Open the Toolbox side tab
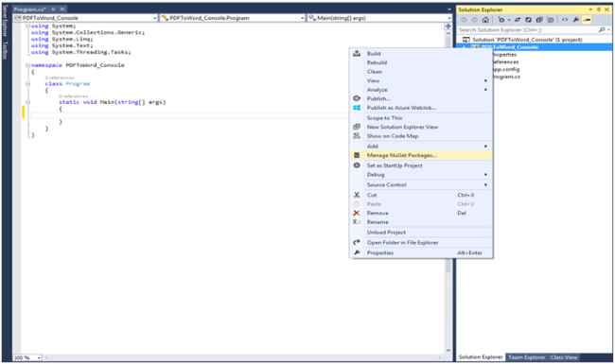The width and height of the screenshot is (615, 364). pos(5,50)
